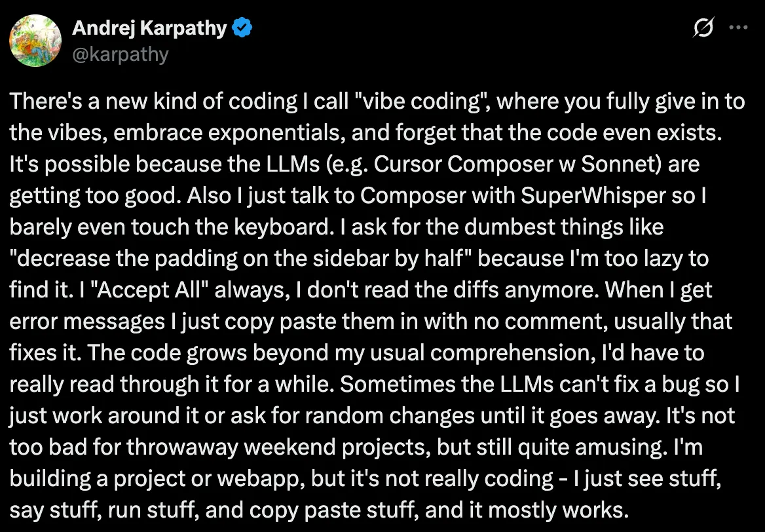Click the blue verified checkmark badge
Screen dimensions: 765x532
[x=242, y=28]
